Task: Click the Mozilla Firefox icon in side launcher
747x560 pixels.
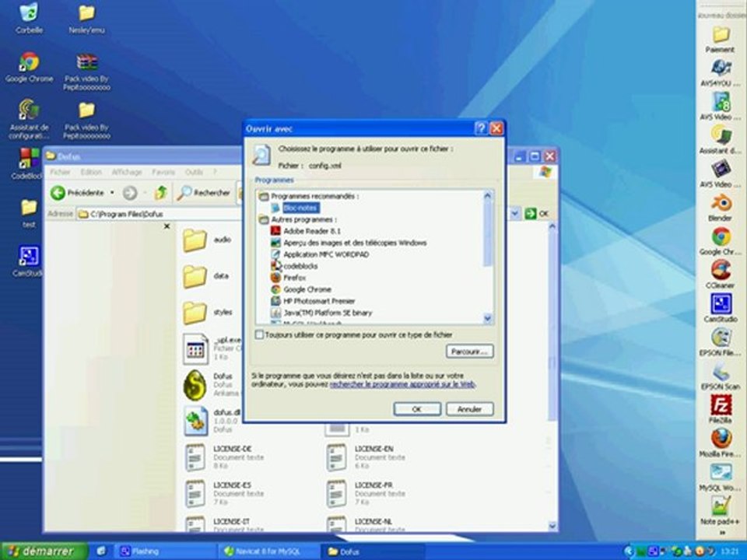Action: click(x=721, y=443)
